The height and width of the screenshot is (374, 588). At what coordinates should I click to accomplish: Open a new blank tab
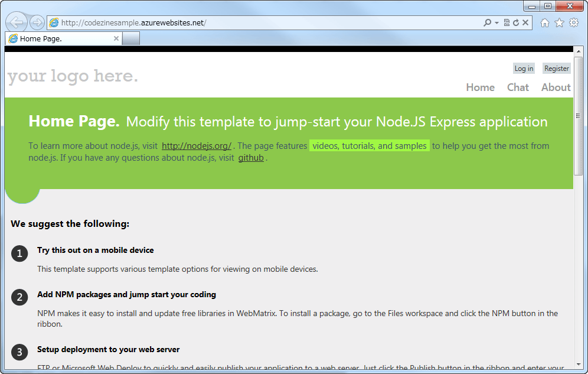point(131,38)
